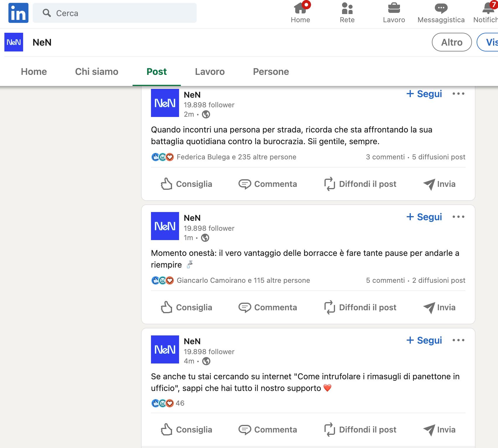The width and height of the screenshot is (498, 448).
Task: Switch to the company Lavoro tab
Action: [210, 72]
